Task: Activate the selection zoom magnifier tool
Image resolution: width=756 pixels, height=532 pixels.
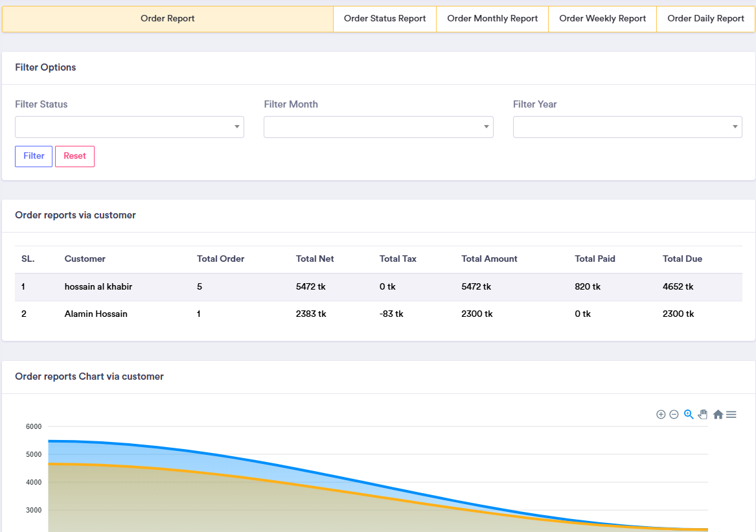Action: [689, 414]
